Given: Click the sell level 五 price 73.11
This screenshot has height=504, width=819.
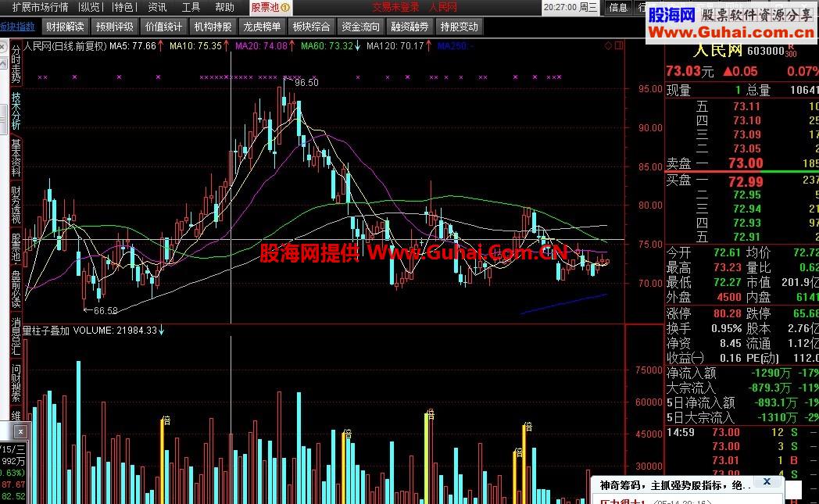Looking at the screenshot, I should [746, 106].
